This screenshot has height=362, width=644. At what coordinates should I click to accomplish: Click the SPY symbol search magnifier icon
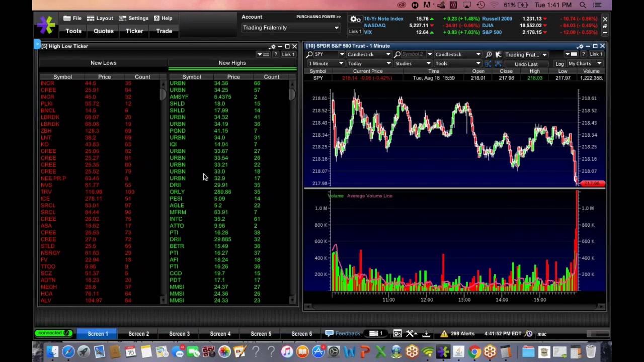[x=310, y=54]
